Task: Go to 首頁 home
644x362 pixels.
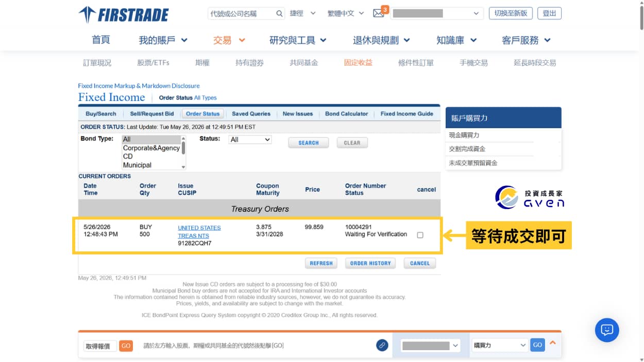Action: (101, 40)
